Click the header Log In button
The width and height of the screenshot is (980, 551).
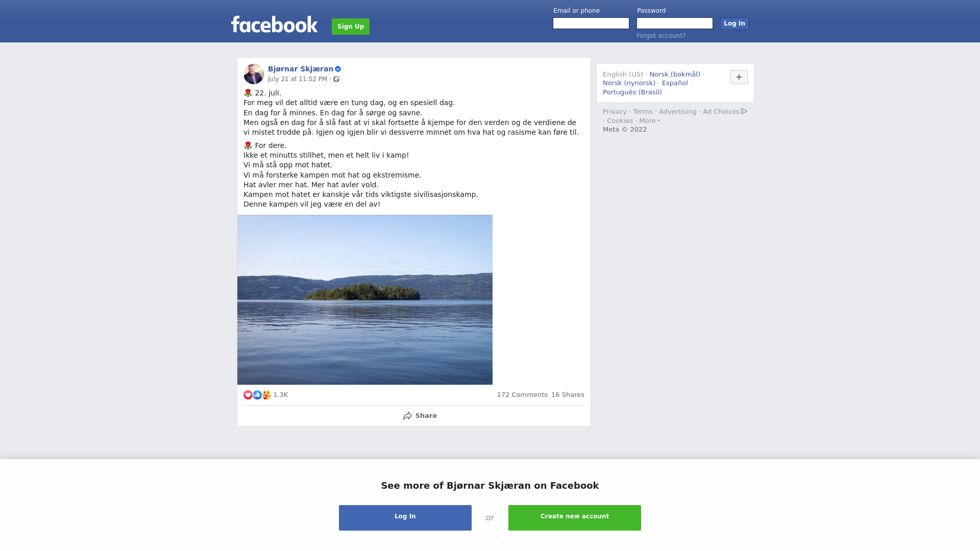734,23
